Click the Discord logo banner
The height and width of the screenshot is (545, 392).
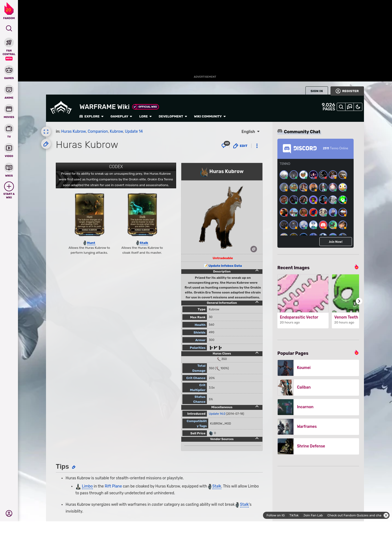(299, 149)
